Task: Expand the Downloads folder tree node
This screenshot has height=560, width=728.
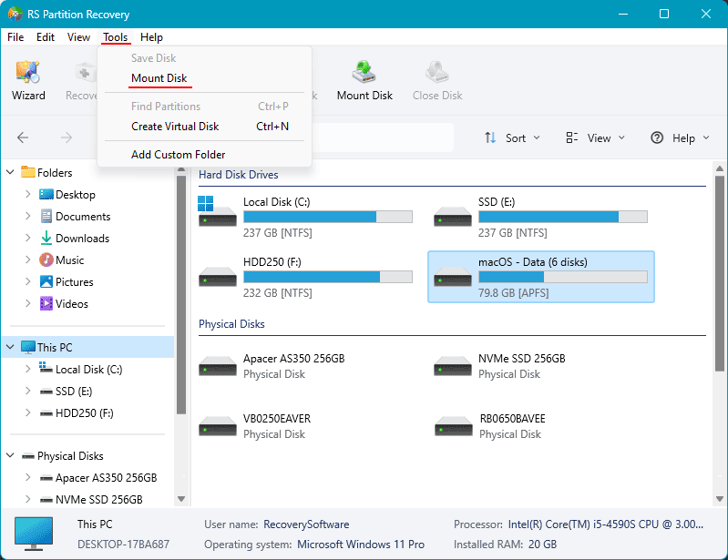Action: 28,238
